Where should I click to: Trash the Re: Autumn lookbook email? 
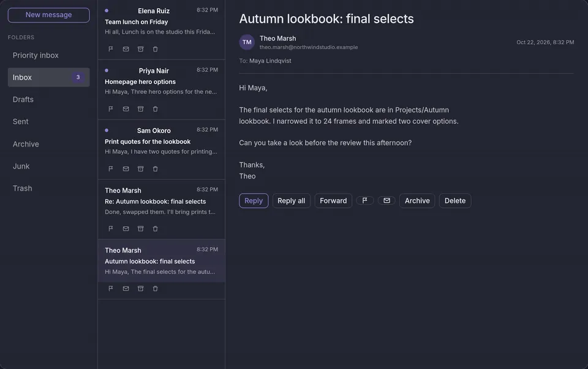click(x=155, y=229)
